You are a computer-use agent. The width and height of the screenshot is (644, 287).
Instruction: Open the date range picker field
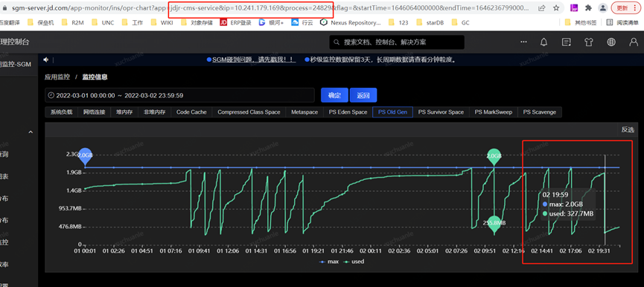tap(179, 95)
